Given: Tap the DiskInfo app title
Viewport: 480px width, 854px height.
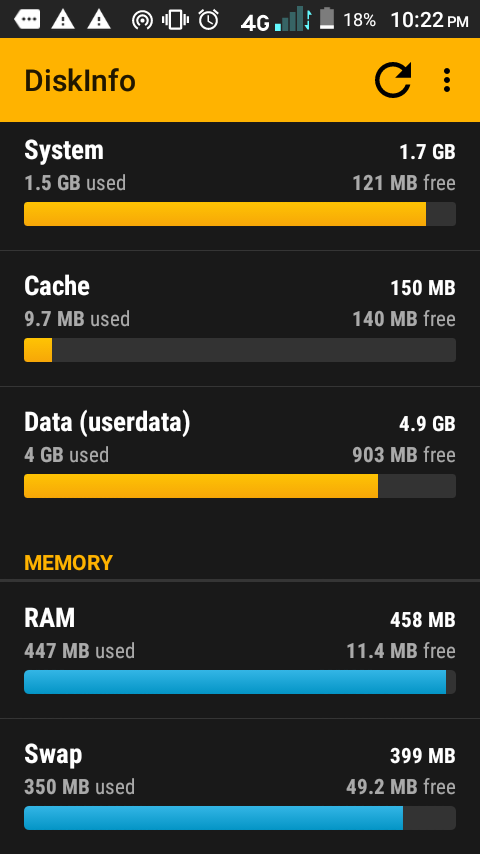Looking at the screenshot, I should tap(80, 81).
